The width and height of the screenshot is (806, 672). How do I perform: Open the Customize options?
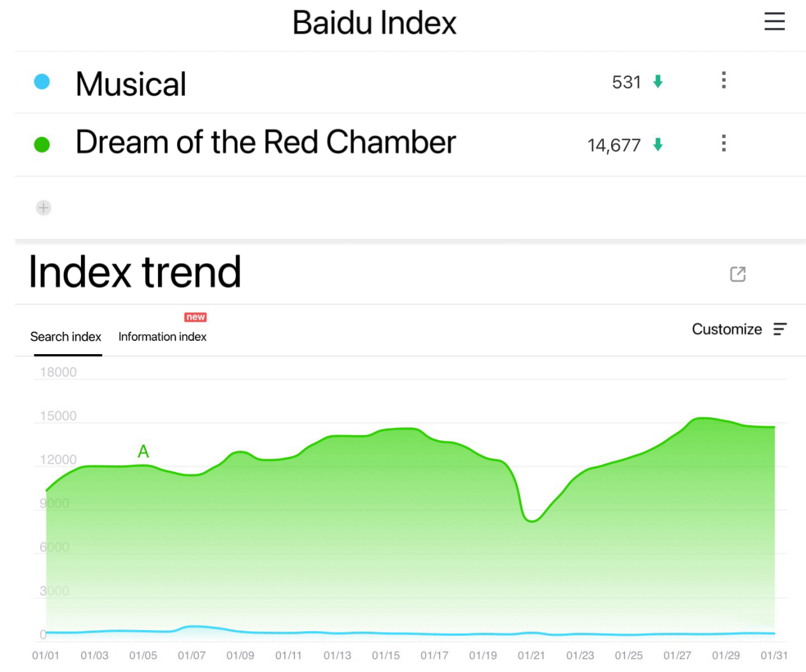pyautogui.click(x=726, y=329)
